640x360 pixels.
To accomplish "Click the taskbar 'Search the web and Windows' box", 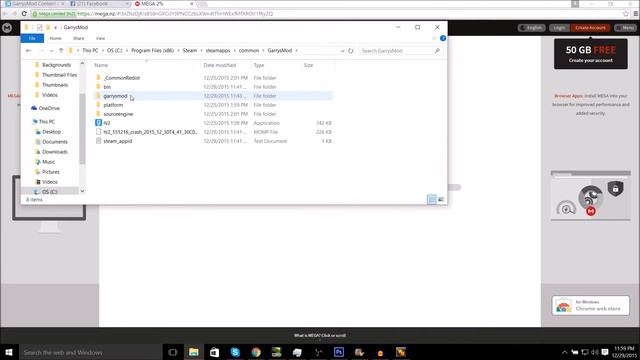I will (x=91, y=352).
